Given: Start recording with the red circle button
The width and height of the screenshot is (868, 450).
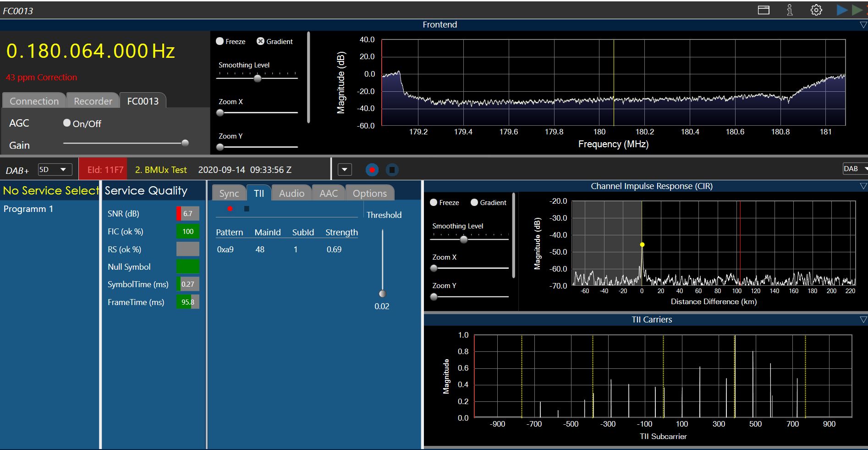Looking at the screenshot, I should click(372, 170).
